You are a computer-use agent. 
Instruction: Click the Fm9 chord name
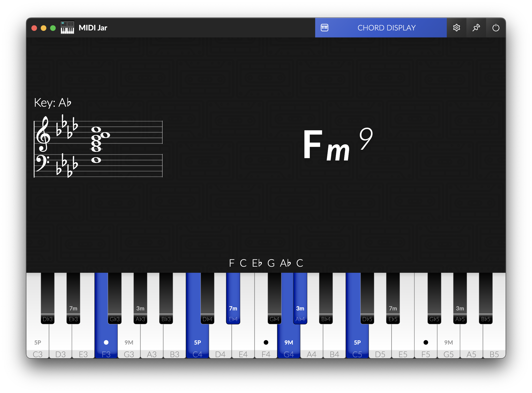tap(337, 145)
